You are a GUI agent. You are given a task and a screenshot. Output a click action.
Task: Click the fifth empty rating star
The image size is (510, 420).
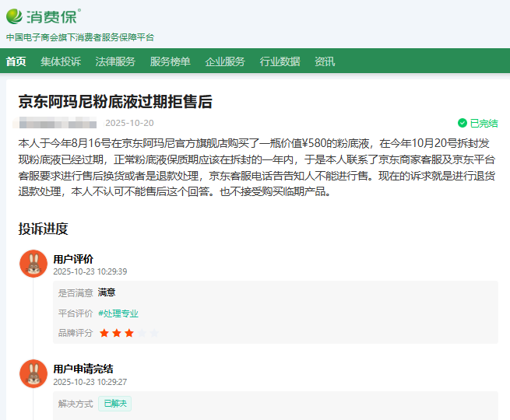click(154, 333)
